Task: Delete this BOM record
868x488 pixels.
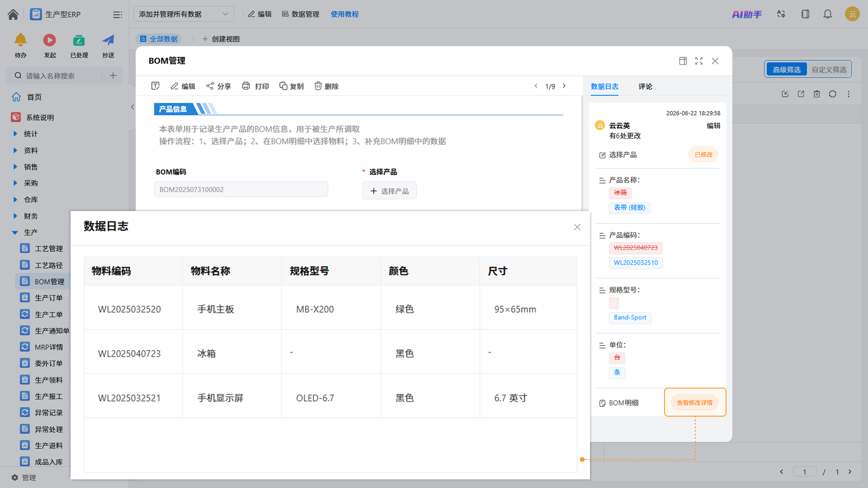Action: (x=326, y=86)
